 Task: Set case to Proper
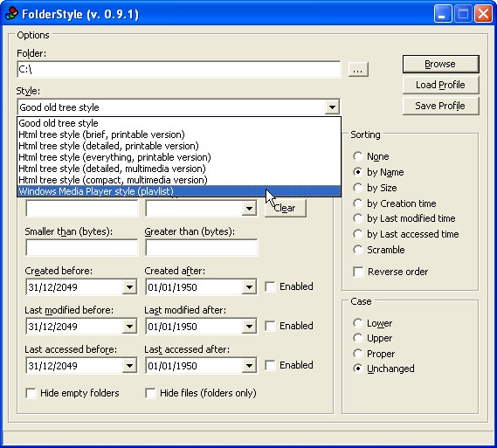tap(357, 354)
